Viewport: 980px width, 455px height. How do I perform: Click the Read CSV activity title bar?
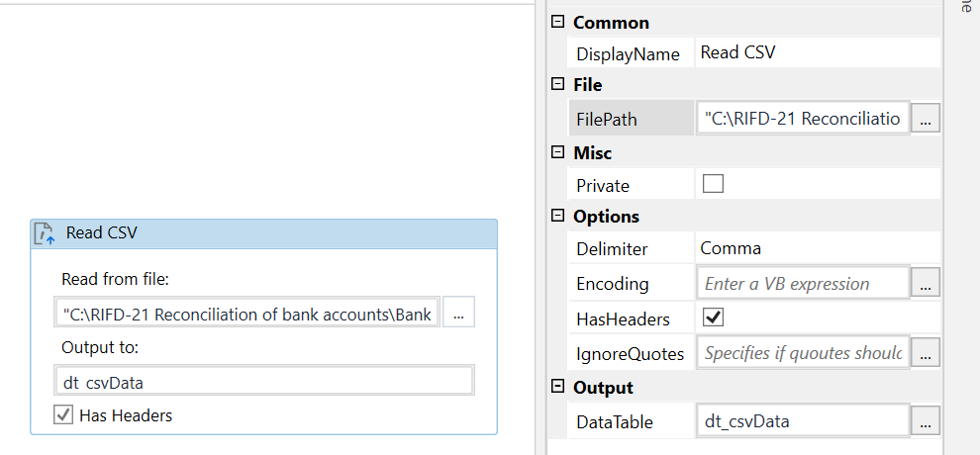[263, 233]
